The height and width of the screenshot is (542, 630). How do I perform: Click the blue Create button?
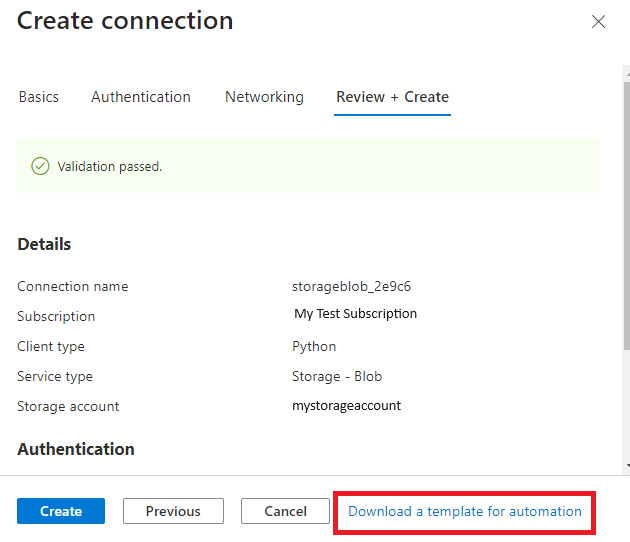tap(61, 511)
